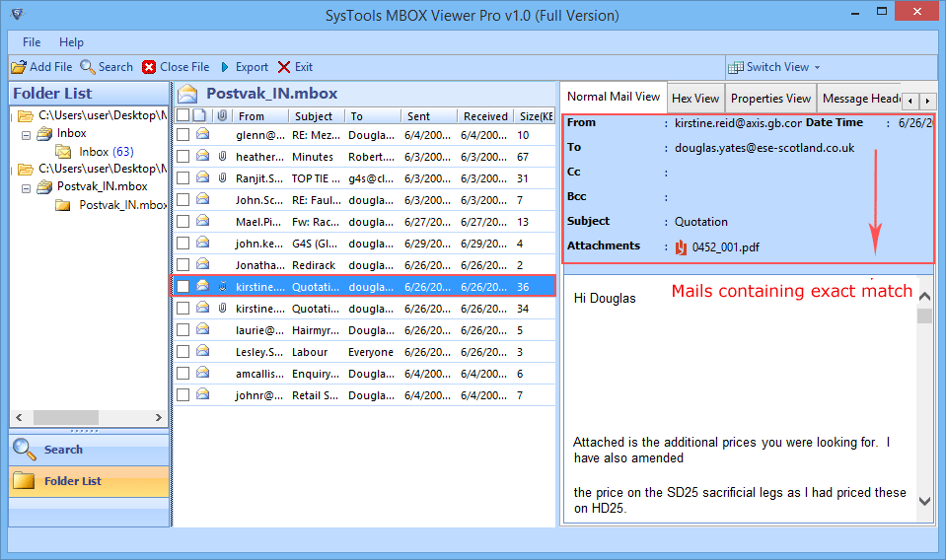This screenshot has height=560, width=946.
Task: Click the envelope icon of johnr@ Retail email
Action: (203, 394)
